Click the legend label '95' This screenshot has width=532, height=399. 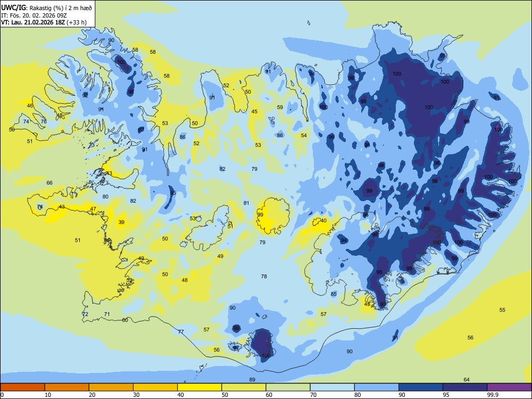pos(446,395)
